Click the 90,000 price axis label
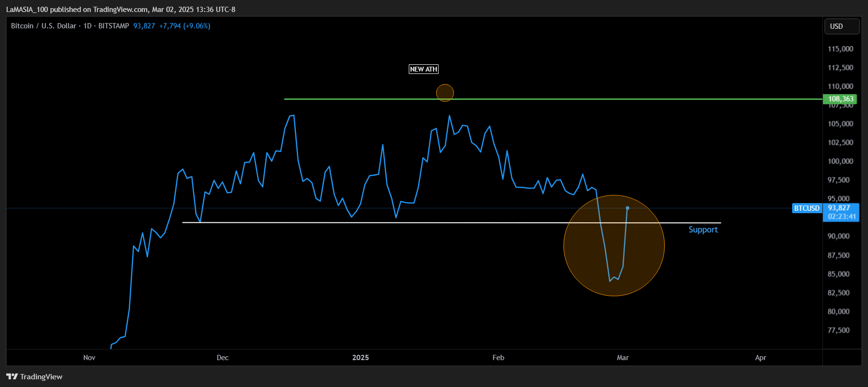The height and width of the screenshot is (387, 868). [838, 236]
